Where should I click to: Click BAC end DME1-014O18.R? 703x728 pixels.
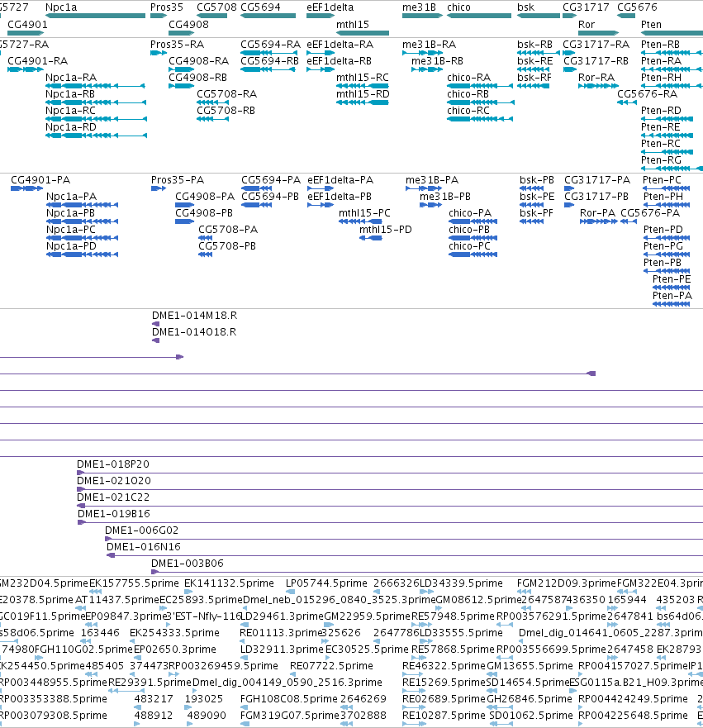click(194, 332)
